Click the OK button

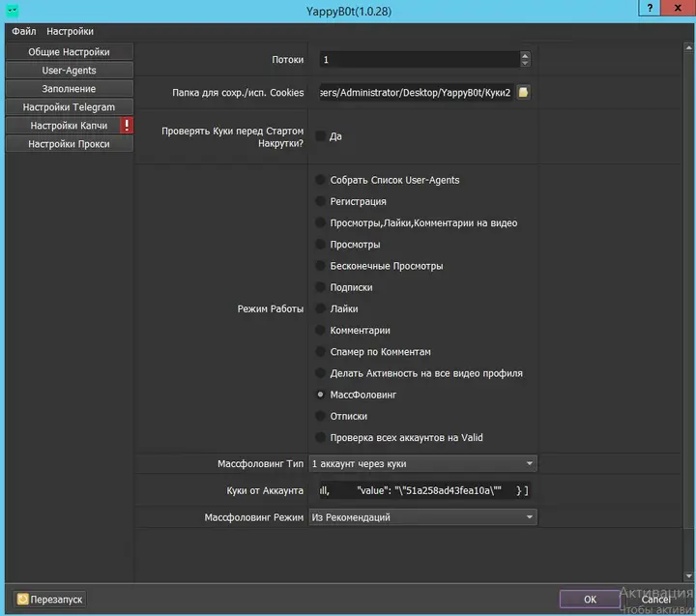tap(590, 599)
